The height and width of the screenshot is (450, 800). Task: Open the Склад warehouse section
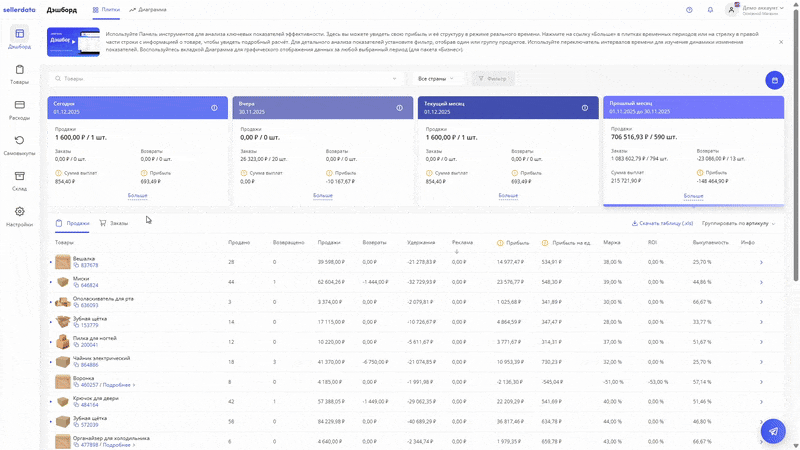click(19, 181)
